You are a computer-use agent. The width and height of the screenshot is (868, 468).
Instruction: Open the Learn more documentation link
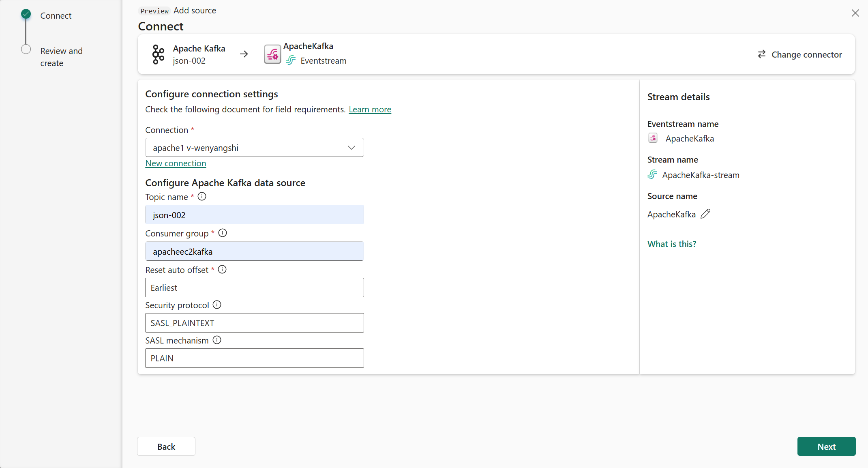click(370, 109)
